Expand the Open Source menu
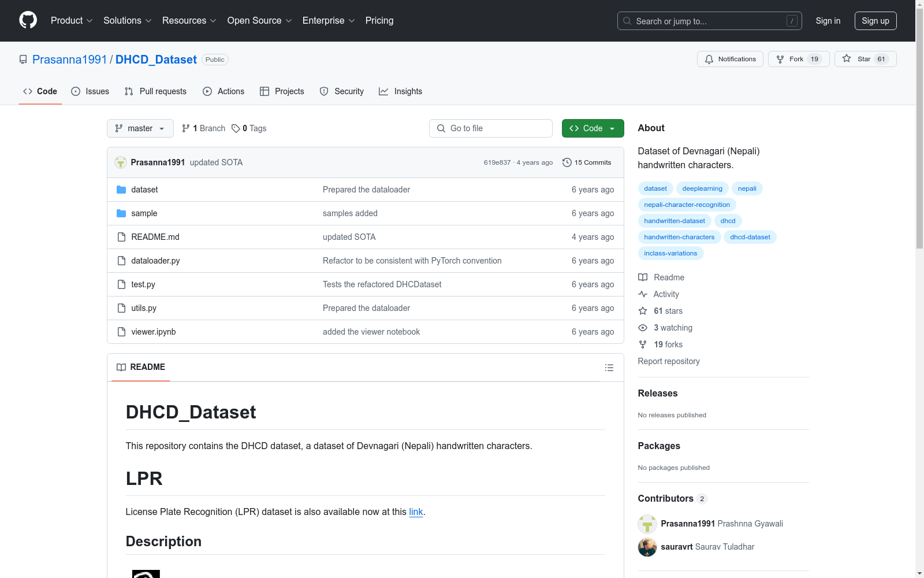Viewport: 924px width, 578px height. click(x=260, y=21)
